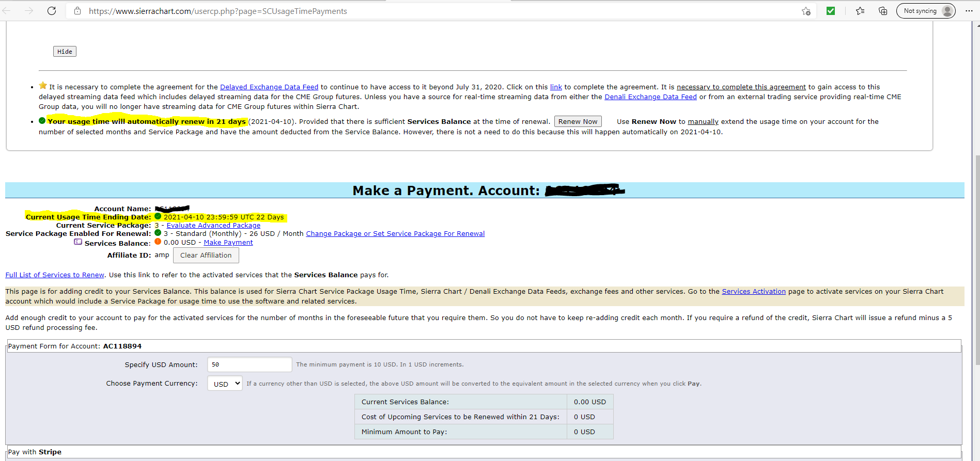
Task: Click the 'Pay with Stripe' heading
Action: (x=35, y=452)
